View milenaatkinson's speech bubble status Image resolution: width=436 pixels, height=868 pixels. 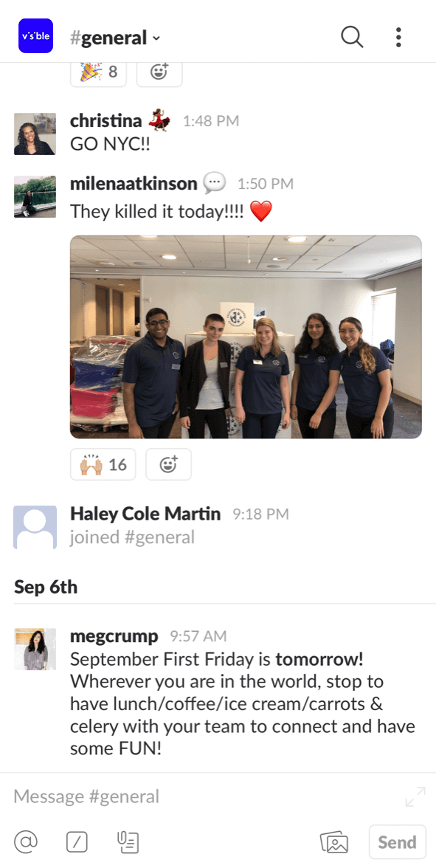(x=214, y=183)
